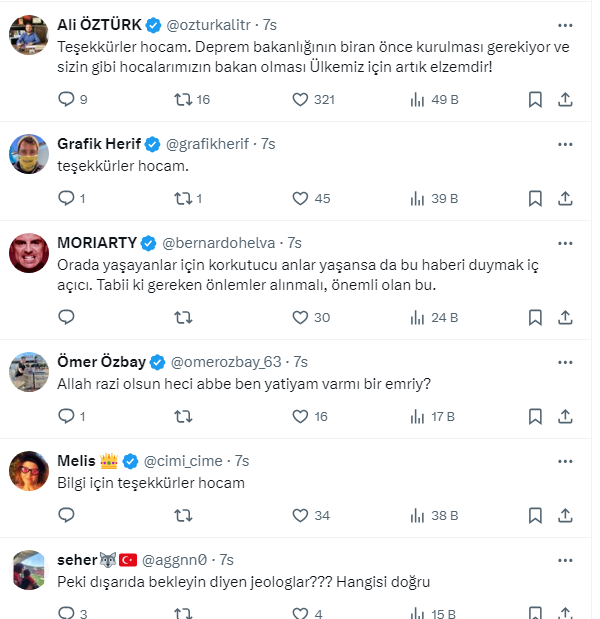Reply to Ali ÖZTÜRK's tweet
Viewport: 600px width, 619px height.
tap(67, 99)
